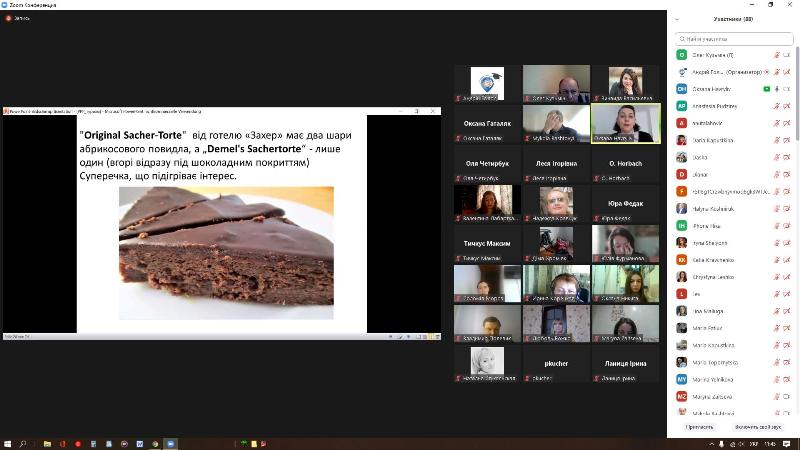
Task: Toggle muted mic in MY participant row
Action: tap(777, 379)
